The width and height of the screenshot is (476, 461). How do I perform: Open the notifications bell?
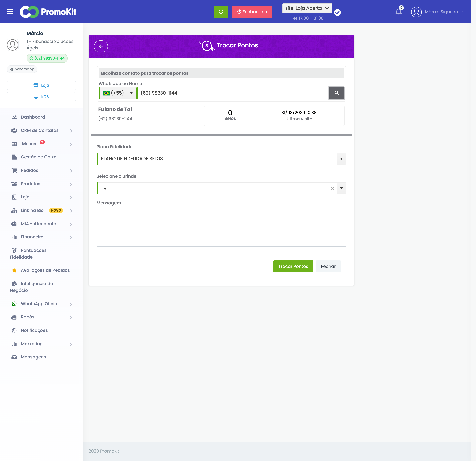[398, 12]
